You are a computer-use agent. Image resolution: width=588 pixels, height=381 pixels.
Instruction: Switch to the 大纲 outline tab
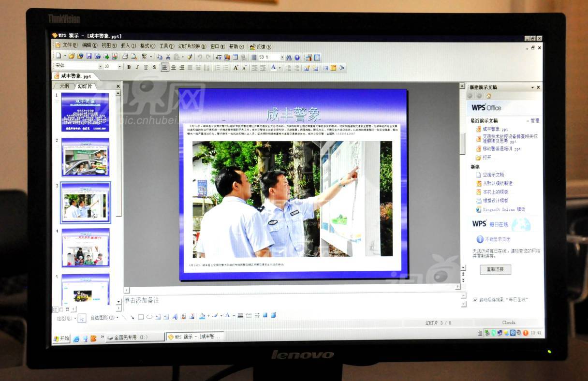point(63,86)
